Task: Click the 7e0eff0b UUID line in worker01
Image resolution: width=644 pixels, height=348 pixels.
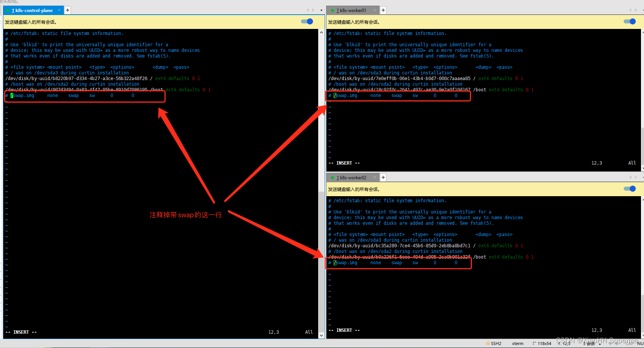Action: [x=426, y=79]
